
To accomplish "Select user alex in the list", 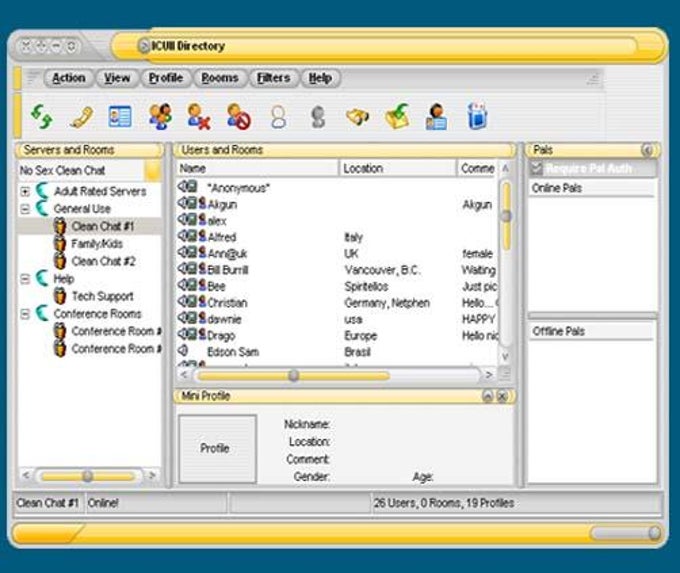I will tap(217, 221).
